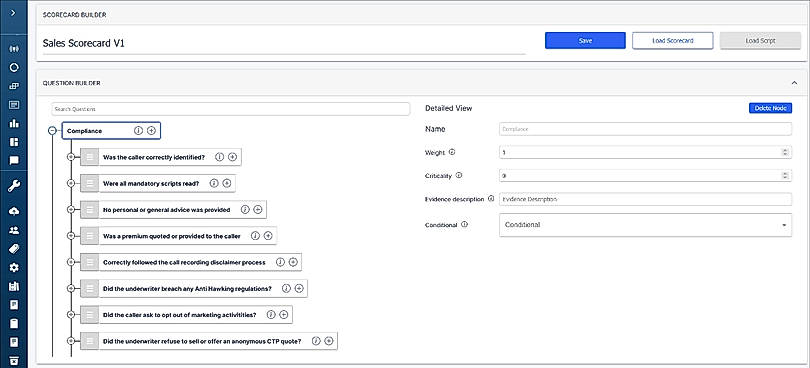The image size is (810, 368).
Task: Add sub-question to 'Were all mandatory scripts read?'
Action: (x=226, y=183)
